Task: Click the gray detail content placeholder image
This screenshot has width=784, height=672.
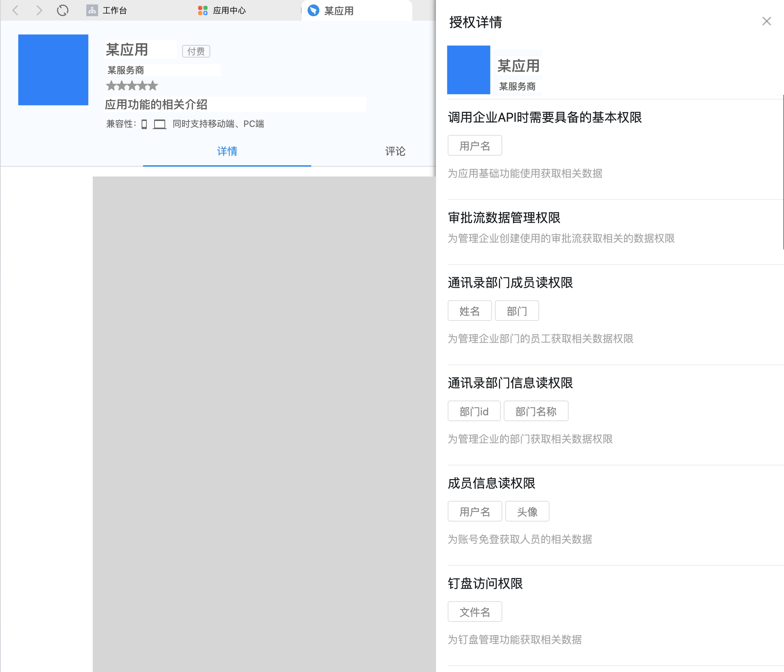Action: pos(264,424)
